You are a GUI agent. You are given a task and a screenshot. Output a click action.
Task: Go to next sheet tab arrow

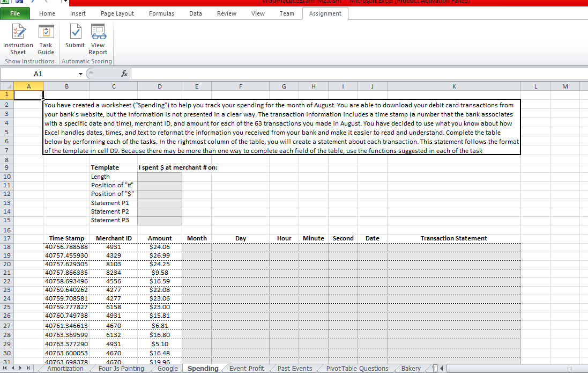pyautogui.click(x=20, y=368)
